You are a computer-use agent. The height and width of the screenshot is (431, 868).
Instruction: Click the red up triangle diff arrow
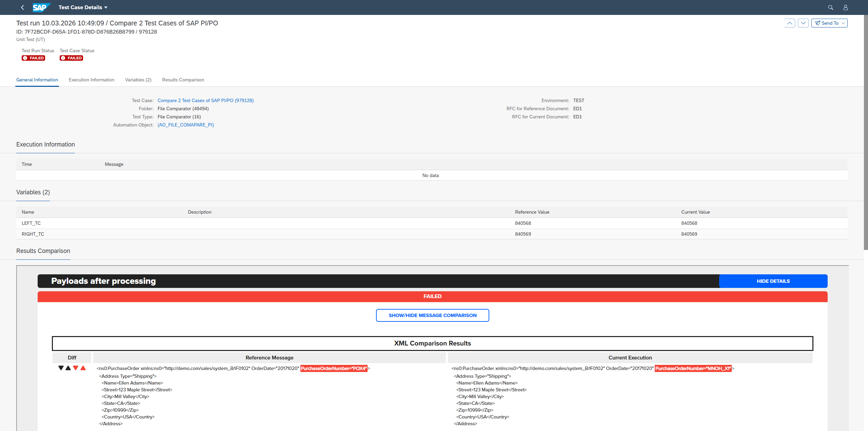coord(83,368)
